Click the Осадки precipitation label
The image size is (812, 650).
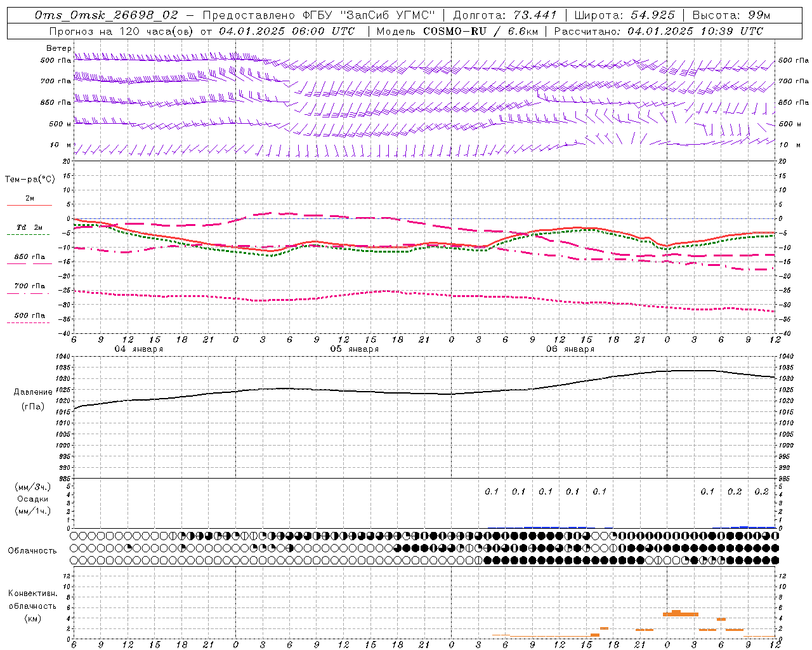point(32,499)
